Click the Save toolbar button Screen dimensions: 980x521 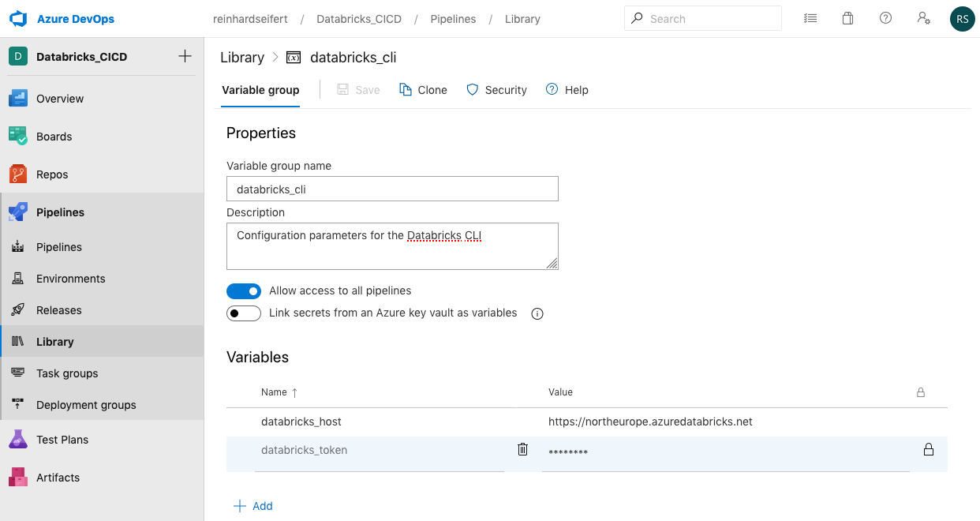click(x=358, y=90)
